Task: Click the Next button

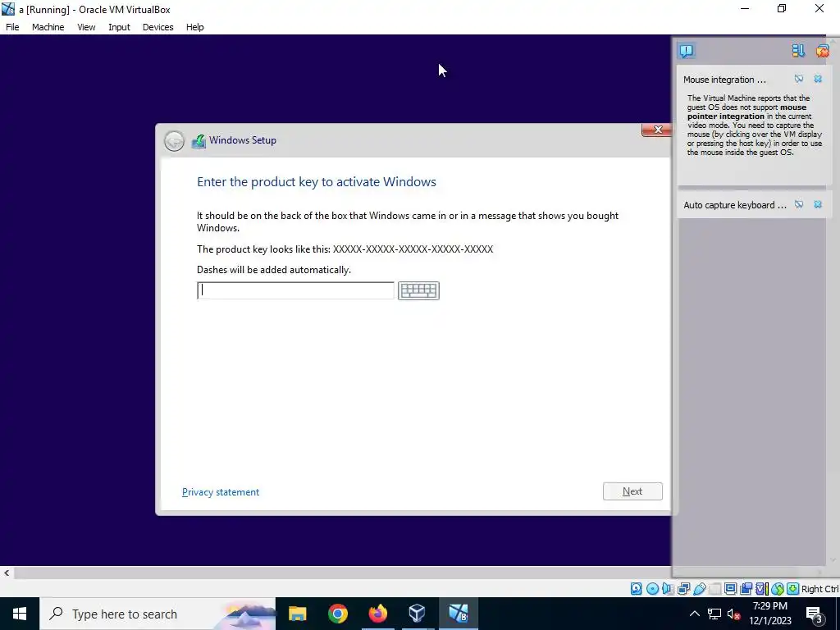Action: coord(632,491)
